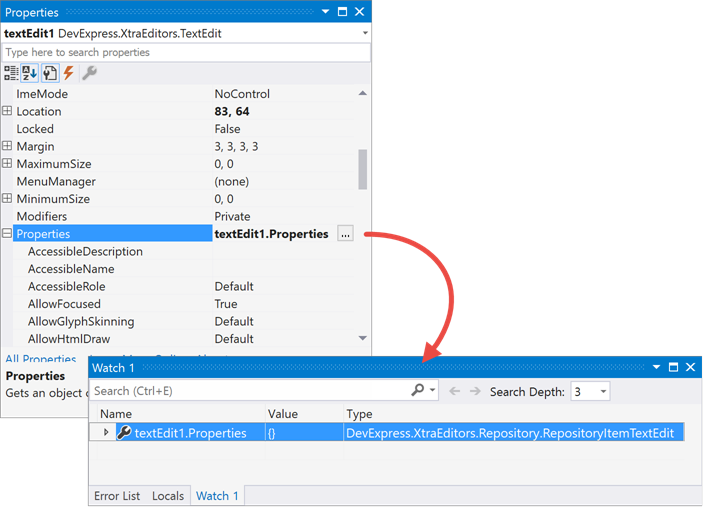Viewport: 705px width, 510px height.
Task: Switch to the Error List tab
Action: [x=117, y=496]
